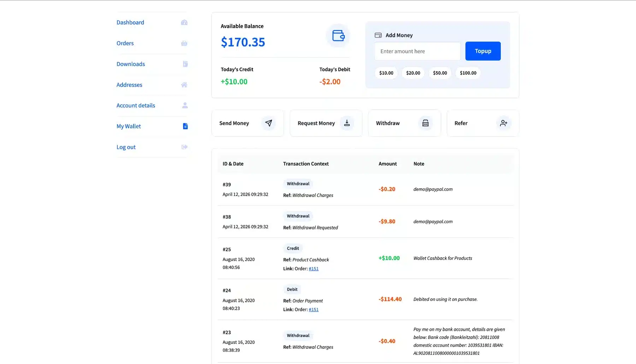Open the Send Money card
This screenshot has height=364, width=636.
point(248,123)
